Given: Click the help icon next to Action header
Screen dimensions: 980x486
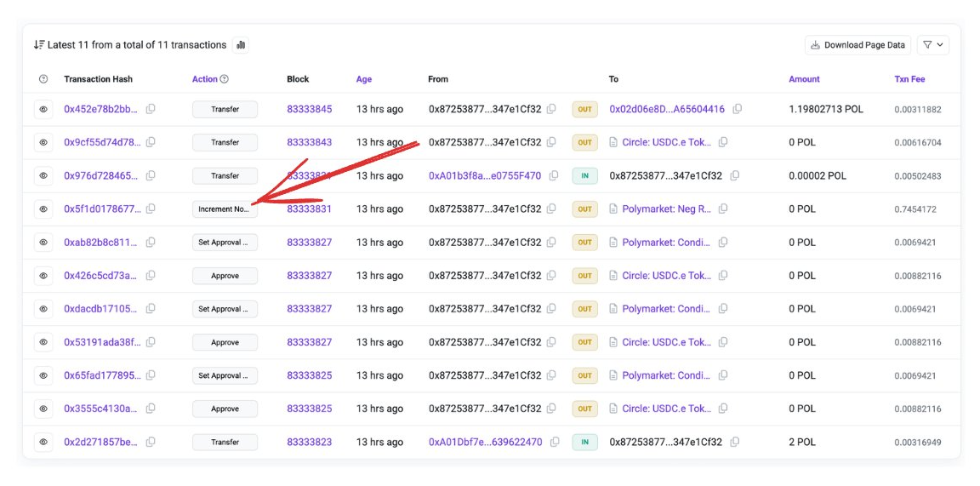Looking at the screenshot, I should pyautogui.click(x=225, y=79).
